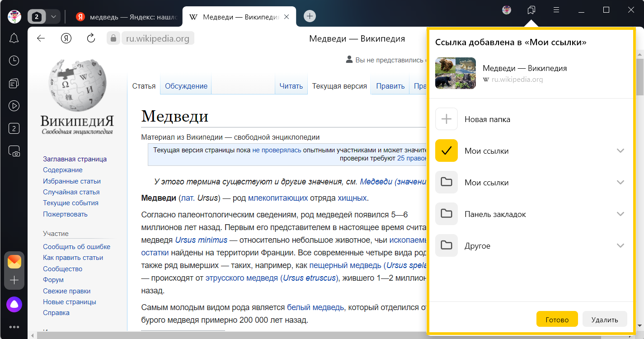Open the Справка link
The image size is (644, 339).
click(x=56, y=313)
